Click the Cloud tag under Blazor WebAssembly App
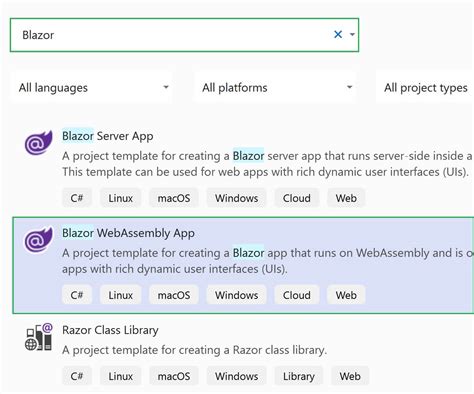The image size is (474, 394). click(297, 295)
